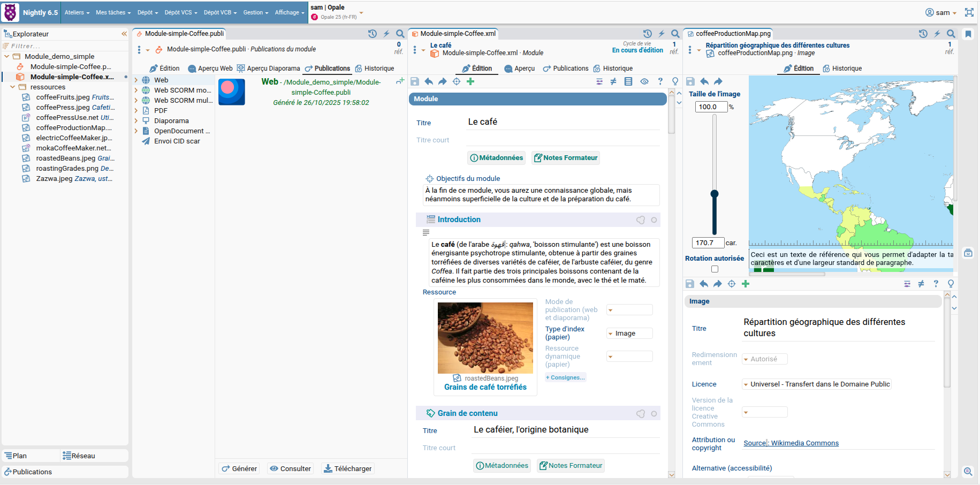Screen dimensions: 980x485
Task: Open the Dépôt VCS menu
Action: coord(180,12)
